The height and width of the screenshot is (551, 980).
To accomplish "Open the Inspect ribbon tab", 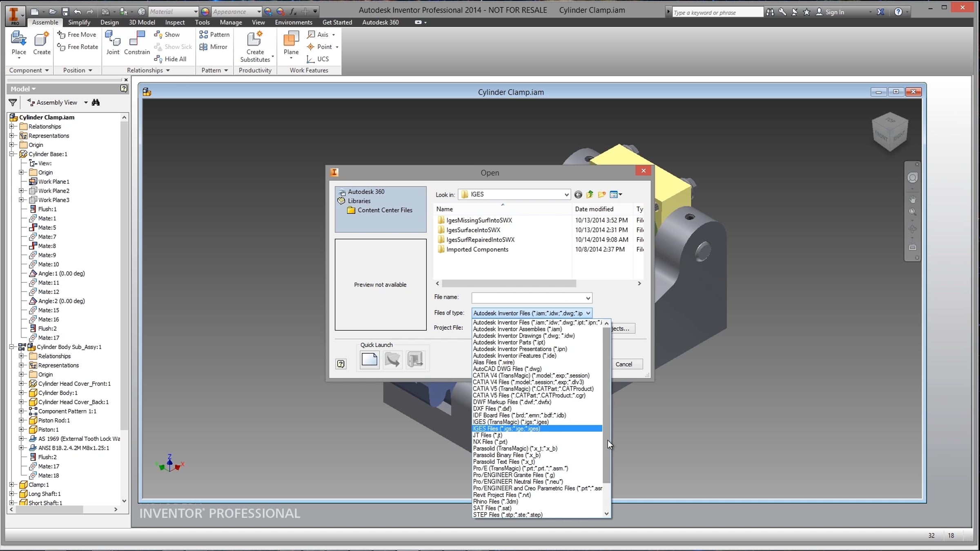I will (x=175, y=22).
